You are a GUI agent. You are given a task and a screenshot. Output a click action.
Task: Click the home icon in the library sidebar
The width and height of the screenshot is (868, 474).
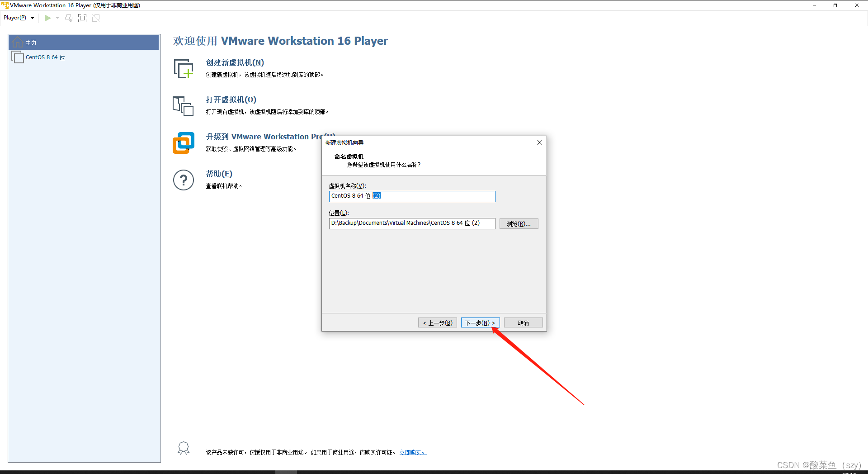point(18,43)
